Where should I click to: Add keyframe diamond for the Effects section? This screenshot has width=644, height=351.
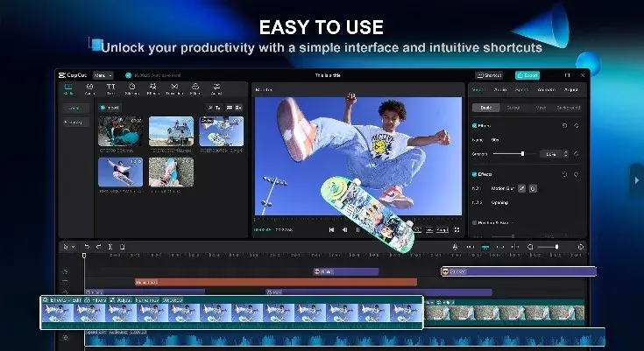click(577, 174)
